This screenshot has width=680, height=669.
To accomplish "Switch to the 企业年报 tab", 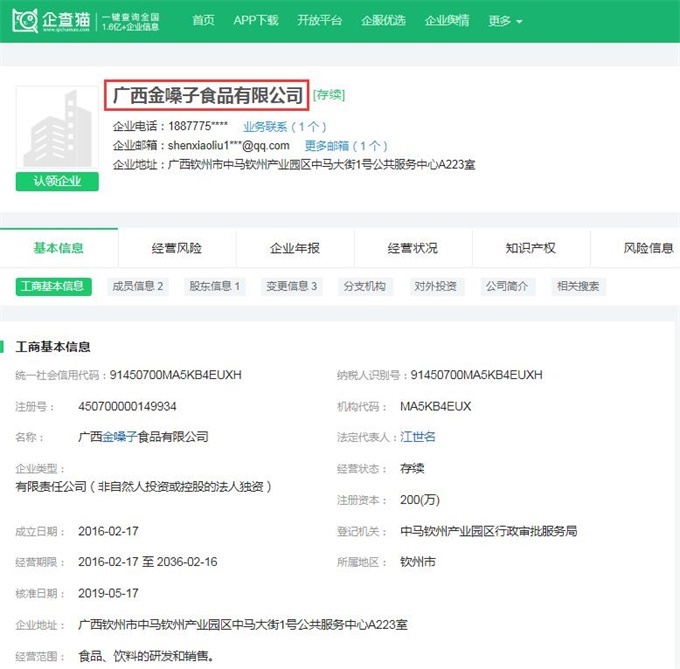I will pos(294,248).
